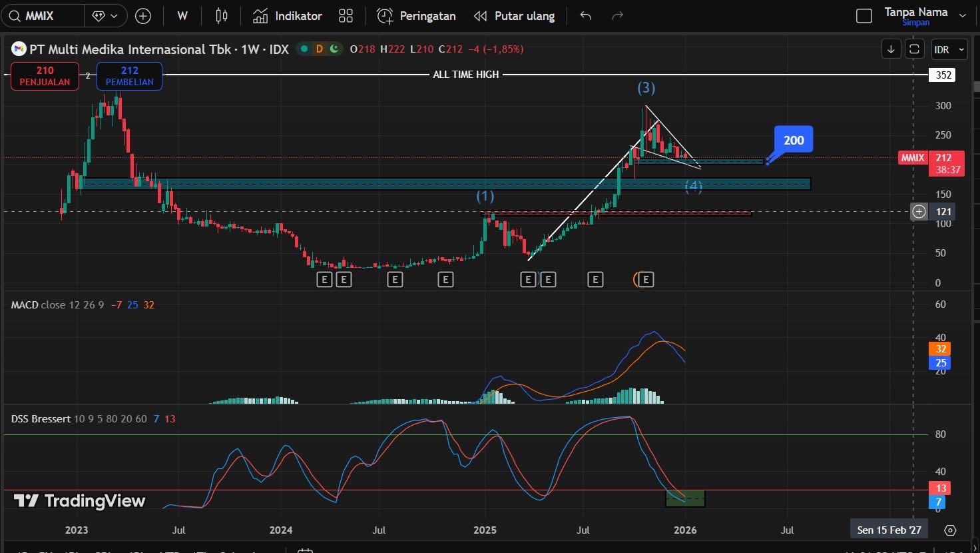Click the red 210 Penjualan sell button

tap(45, 76)
